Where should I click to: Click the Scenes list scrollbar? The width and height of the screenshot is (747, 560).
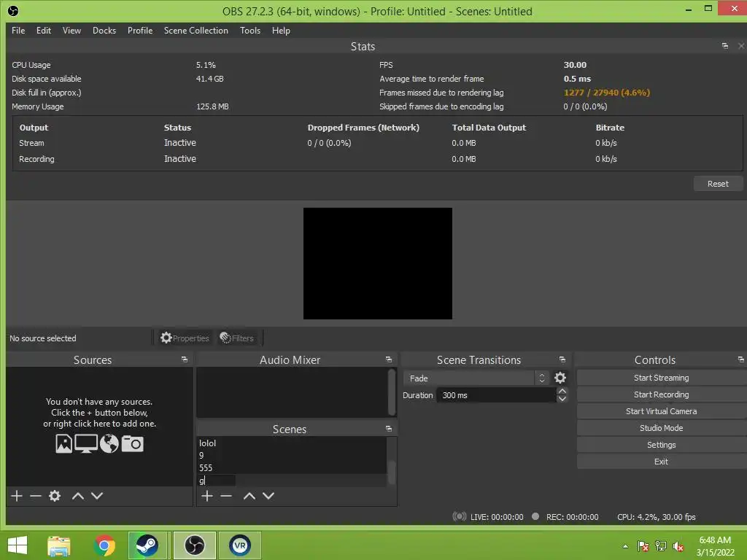(x=392, y=472)
